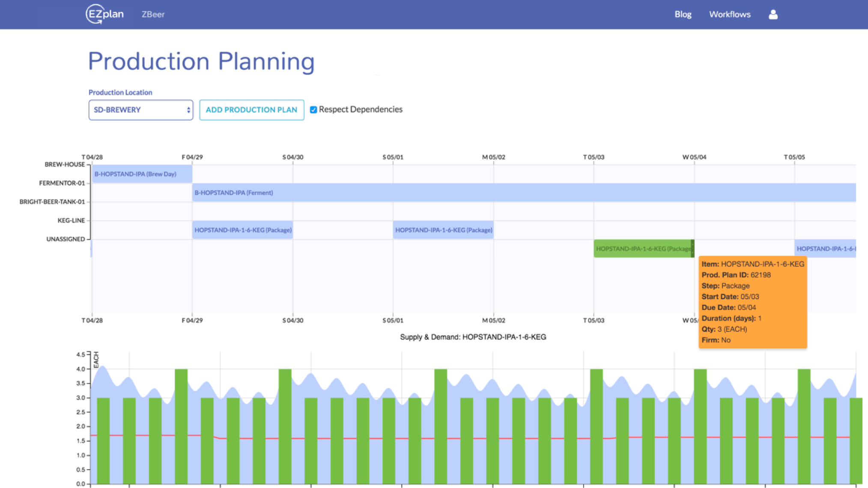Click the first tall green supply bar at 4.0
Image resolution: width=868 pixels, height=488 pixels.
point(181,426)
